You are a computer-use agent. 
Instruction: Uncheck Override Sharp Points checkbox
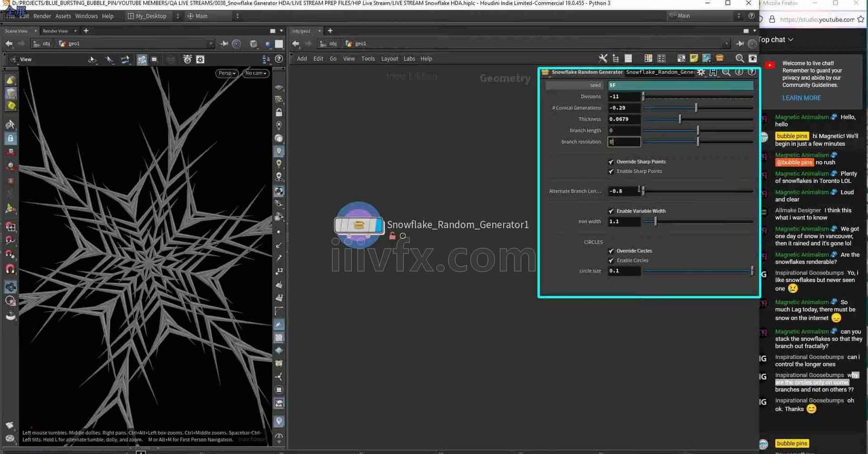pyautogui.click(x=612, y=162)
